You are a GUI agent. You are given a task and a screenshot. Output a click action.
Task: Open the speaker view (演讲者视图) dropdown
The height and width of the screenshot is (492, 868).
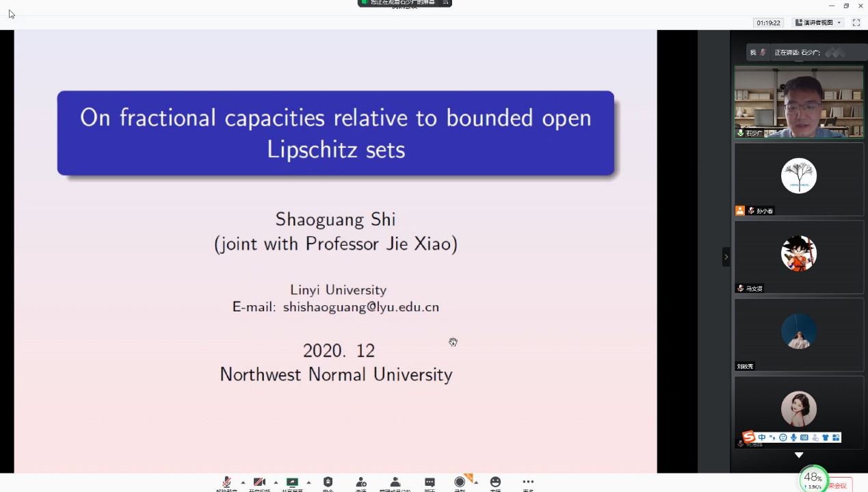click(818, 23)
